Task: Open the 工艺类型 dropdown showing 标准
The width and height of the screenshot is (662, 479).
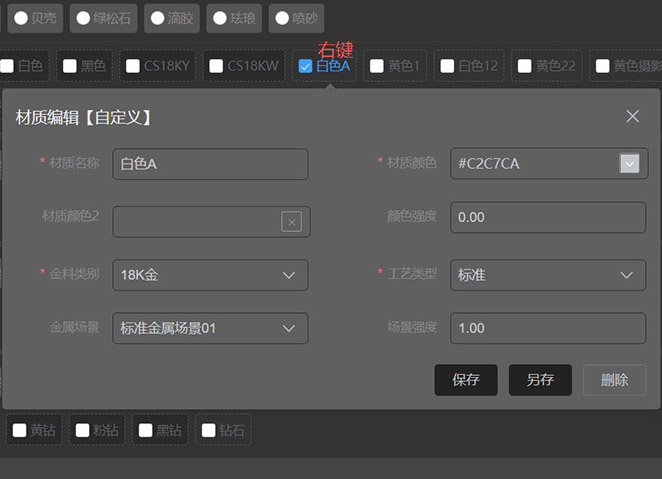Action: tap(548, 275)
